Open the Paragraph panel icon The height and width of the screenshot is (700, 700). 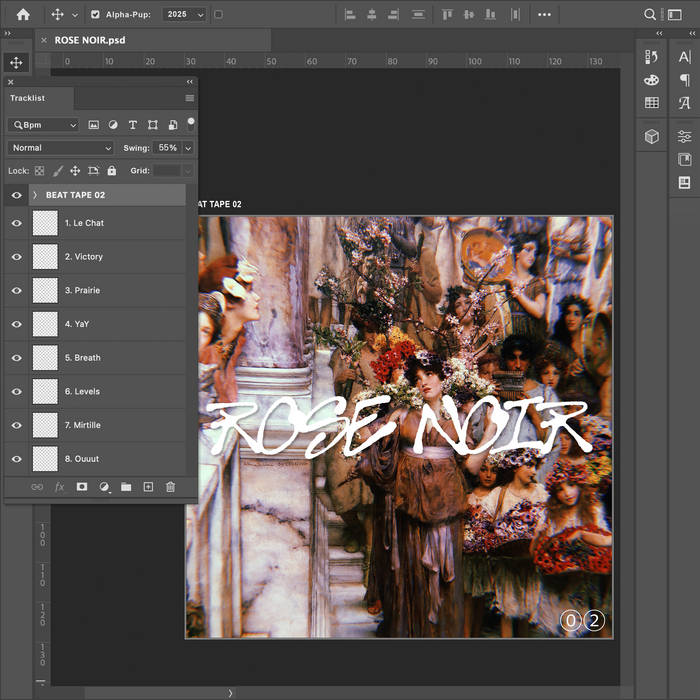684,80
